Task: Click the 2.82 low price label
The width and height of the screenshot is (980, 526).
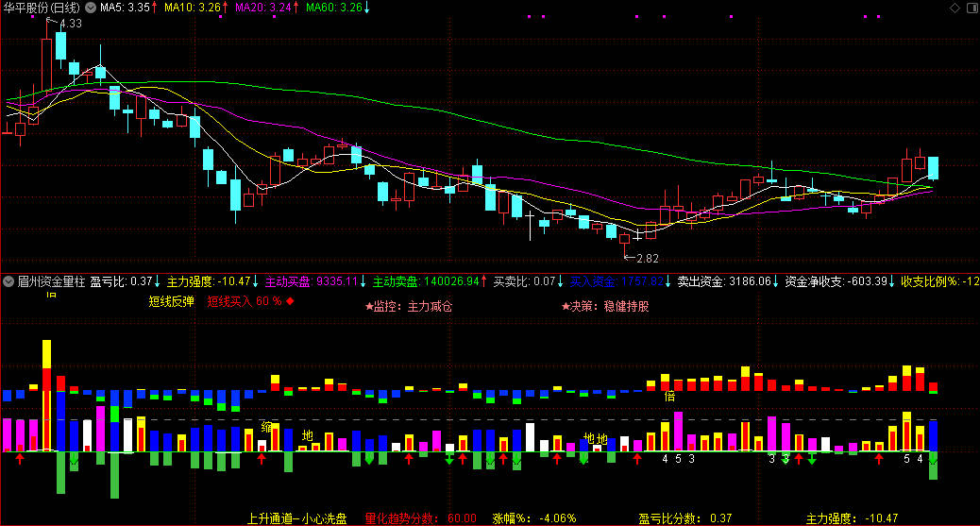Action: pos(648,258)
